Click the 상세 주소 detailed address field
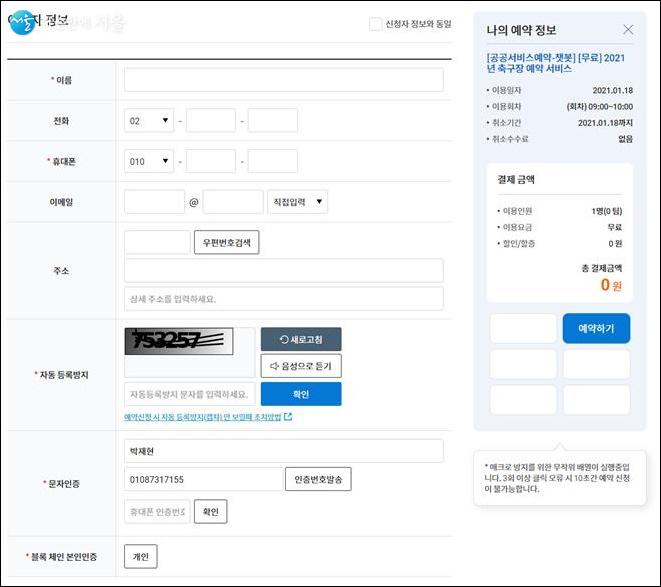This screenshot has height=587, width=661. point(283,298)
